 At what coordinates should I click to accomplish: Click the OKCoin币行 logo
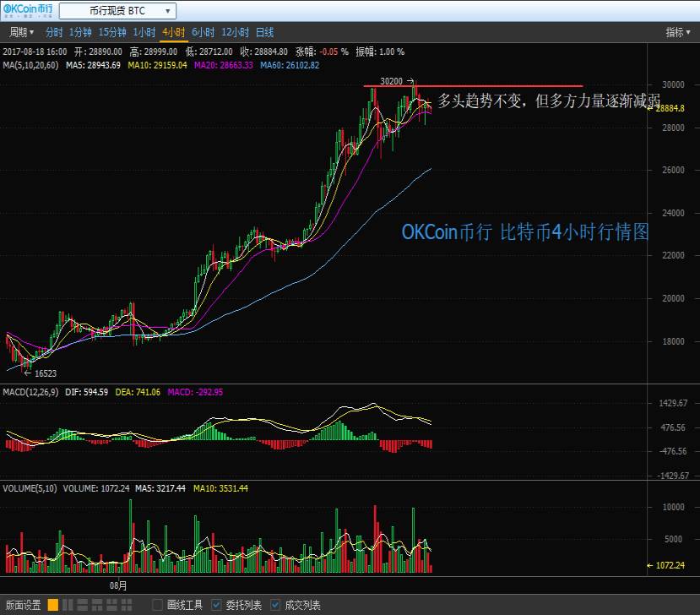click(28, 10)
